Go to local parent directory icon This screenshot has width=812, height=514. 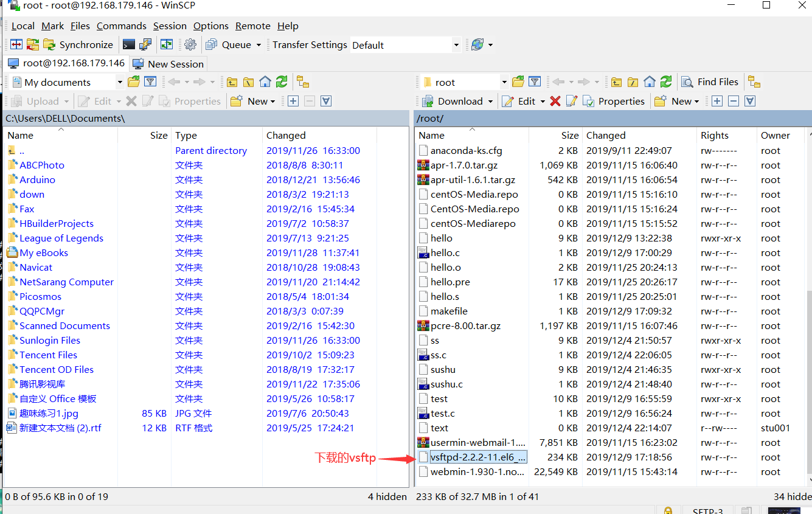pyautogui.click(x=232, y=82)
